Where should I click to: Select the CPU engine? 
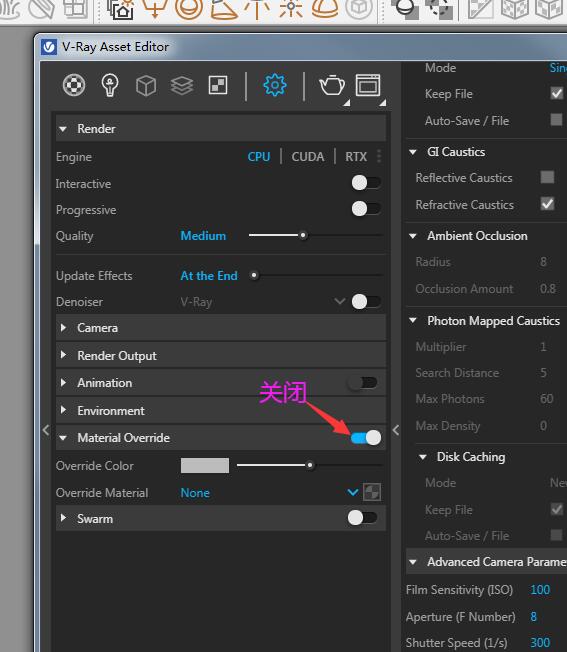tap(259, 157)
